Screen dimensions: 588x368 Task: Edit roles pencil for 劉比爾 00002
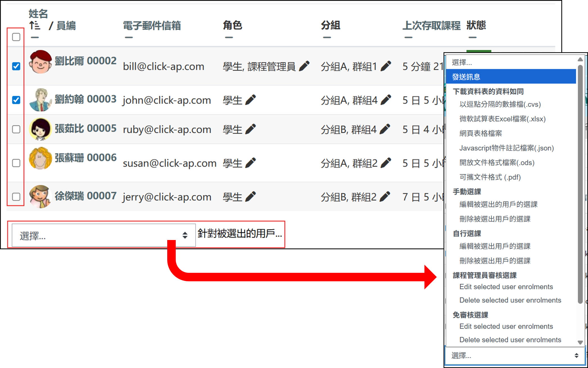[304, 66]
